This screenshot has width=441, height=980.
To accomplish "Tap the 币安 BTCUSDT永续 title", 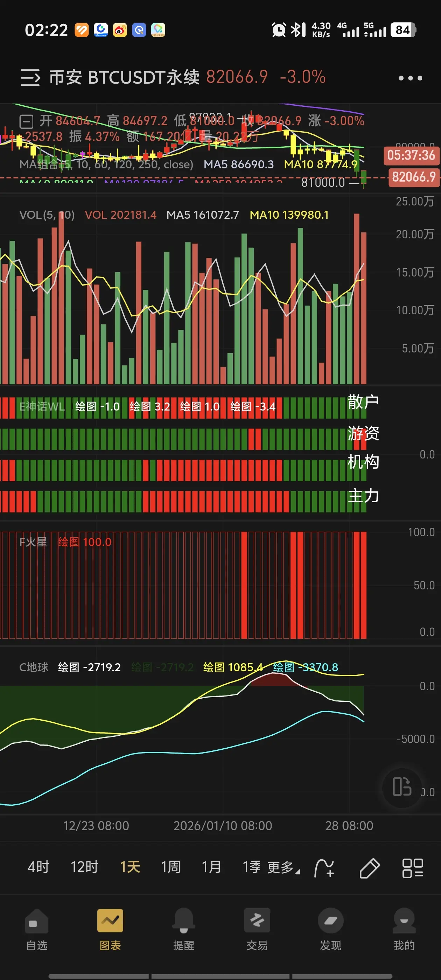I will click(124, 77).
